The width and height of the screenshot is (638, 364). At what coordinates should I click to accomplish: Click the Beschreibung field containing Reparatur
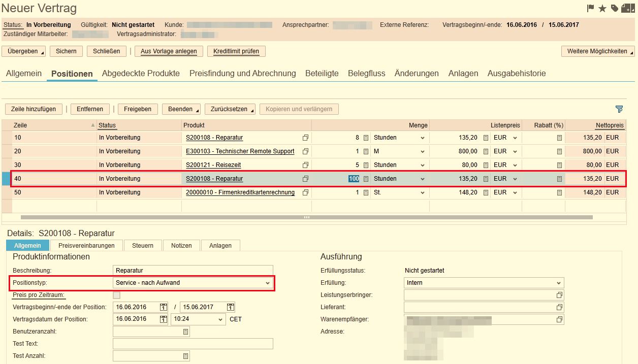pyautogui.click(x=193, y=271)
